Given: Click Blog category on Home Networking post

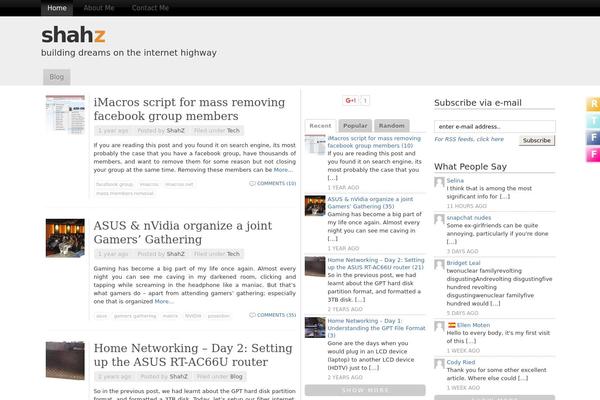Looking at the screenshot, I should [236, 376].
